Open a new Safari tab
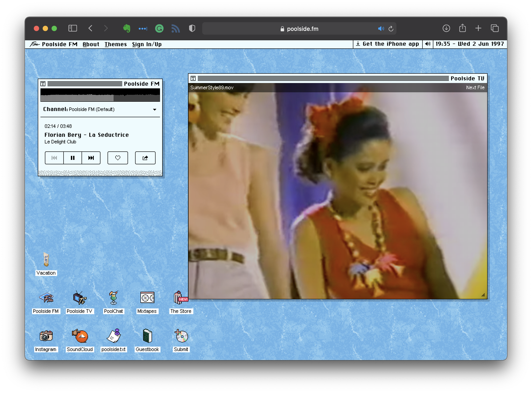This screenshot has height=393, width=532. tap(478, 28)
